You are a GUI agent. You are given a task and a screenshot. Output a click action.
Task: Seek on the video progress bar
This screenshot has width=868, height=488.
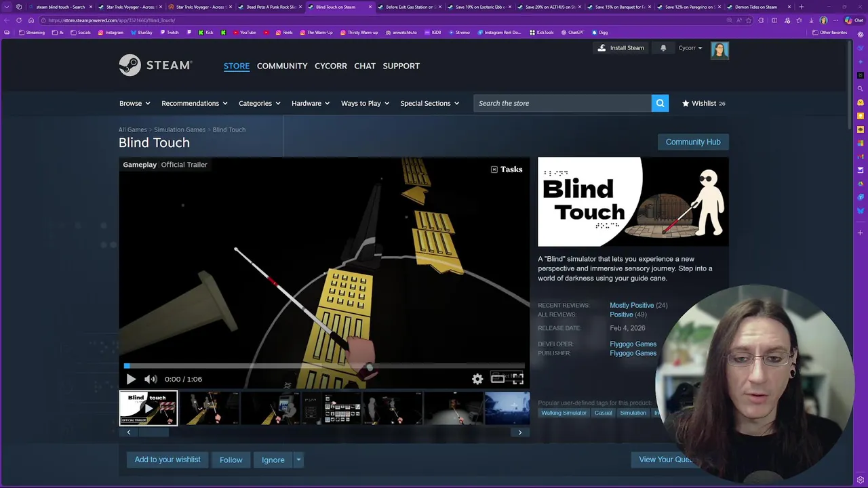(324, 366)
